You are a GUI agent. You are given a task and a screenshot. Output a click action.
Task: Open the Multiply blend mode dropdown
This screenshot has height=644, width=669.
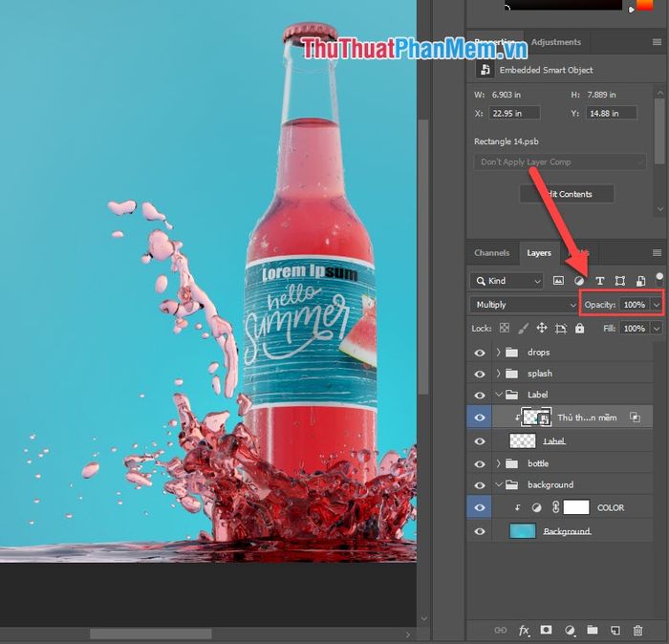[x=524, y=305]
